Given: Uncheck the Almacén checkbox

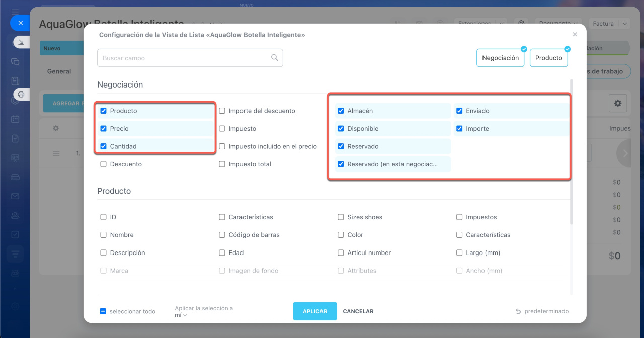Looking at the screenshot, I should (x=341, y=111).
